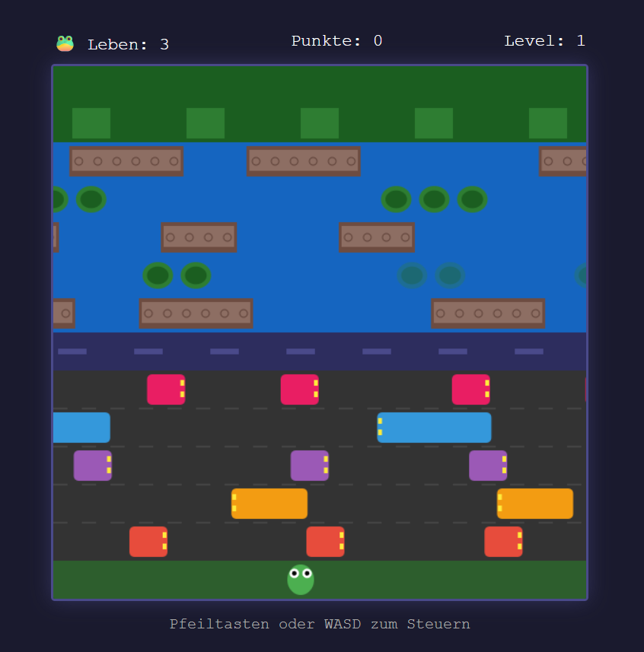Screen dimensions: 644x652
Task: Select the "Level: 1" indicator text
Action: [x=544, y=41]
